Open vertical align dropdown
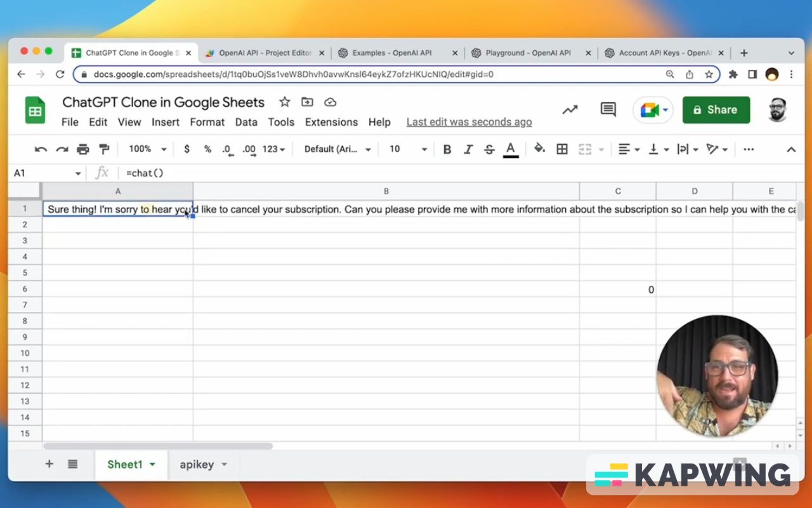 tap(658, 149)
